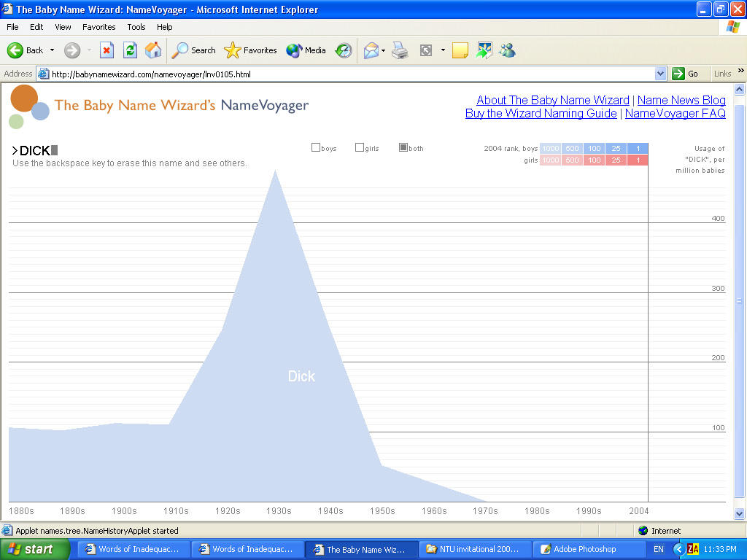This screenshot has height=560, width=747.
Task: Open the Forward button history dropdown arrow
Action: 89,50
